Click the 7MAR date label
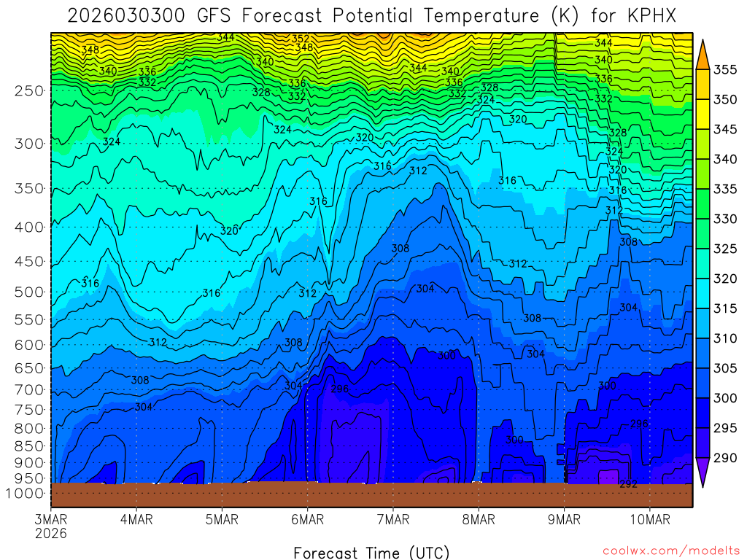The image size is (747, 560). click(x=393, y=519)
